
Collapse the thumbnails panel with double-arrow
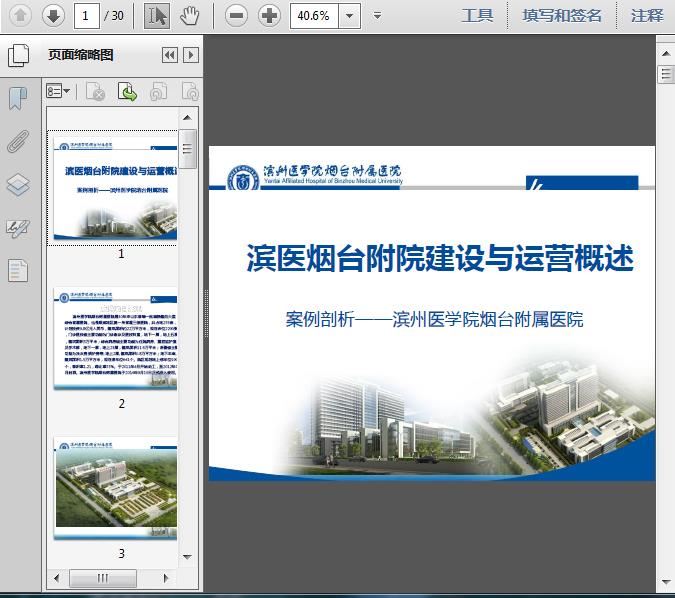point(170,55)
